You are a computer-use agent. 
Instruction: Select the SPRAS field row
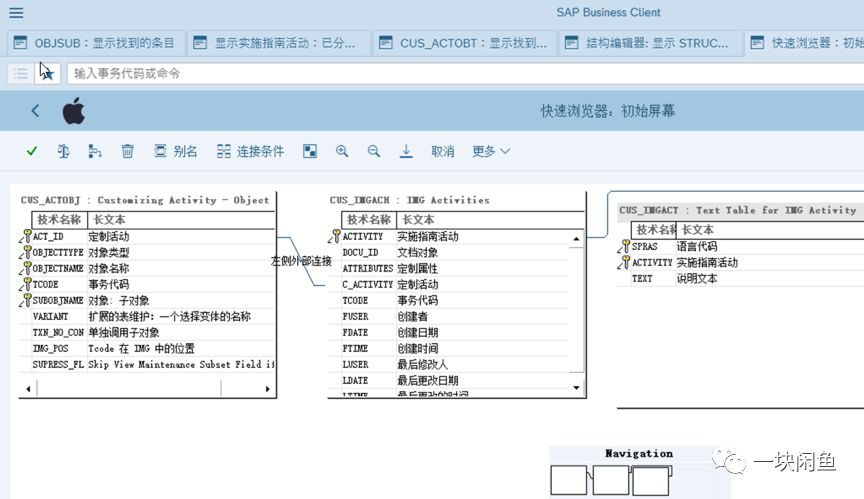tap(740, 246)
